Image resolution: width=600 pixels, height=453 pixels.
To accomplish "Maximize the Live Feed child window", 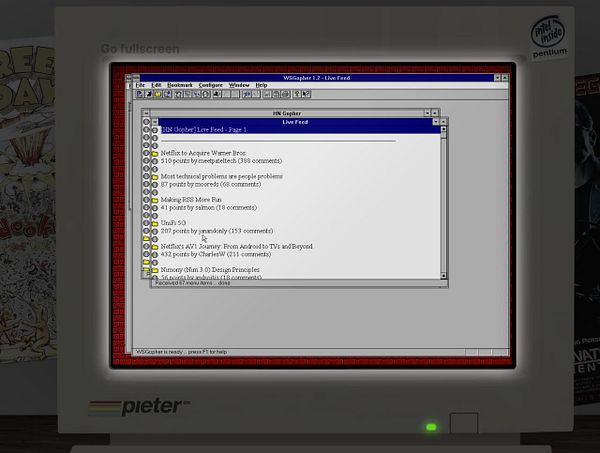I will [x=443, y=122].
